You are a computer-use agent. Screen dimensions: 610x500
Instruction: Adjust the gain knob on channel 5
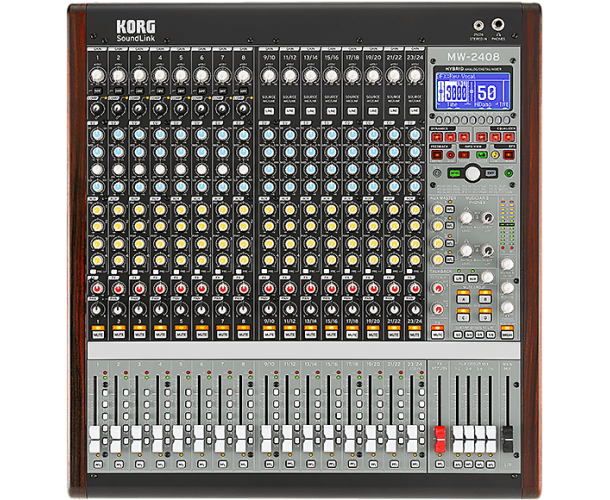[181, 75]
